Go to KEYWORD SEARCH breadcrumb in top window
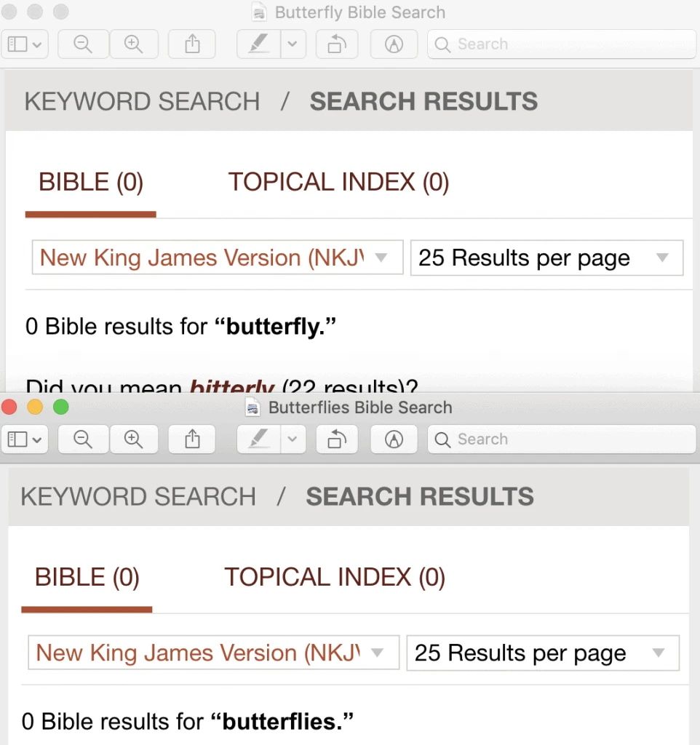Screen dimensions: 700x745 (x=142, y=102)
